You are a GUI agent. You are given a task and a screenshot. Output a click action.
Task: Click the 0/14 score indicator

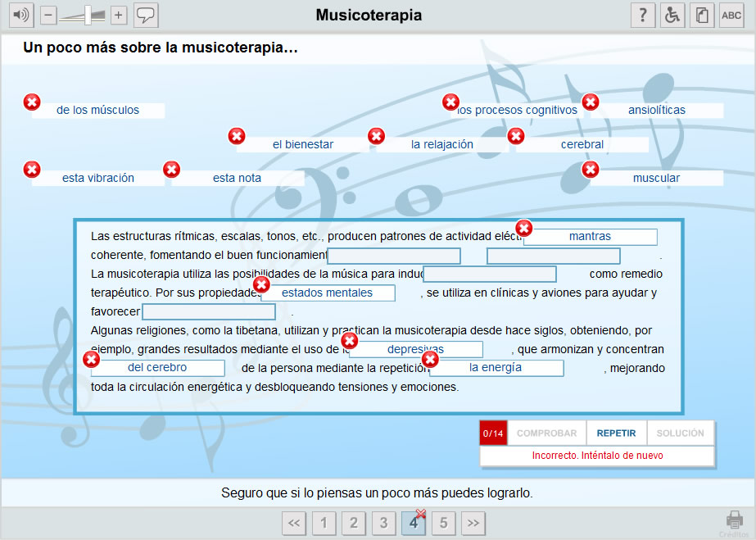coord(493,433)
